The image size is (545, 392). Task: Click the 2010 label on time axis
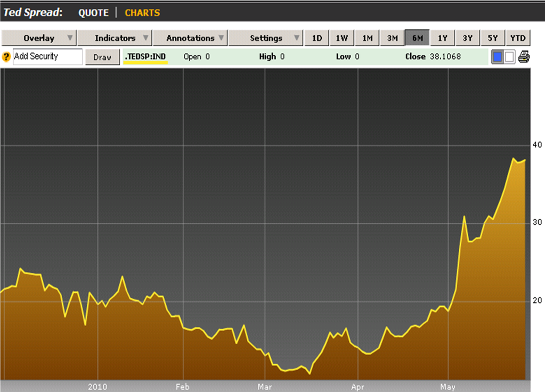click(x=97, y=387)
